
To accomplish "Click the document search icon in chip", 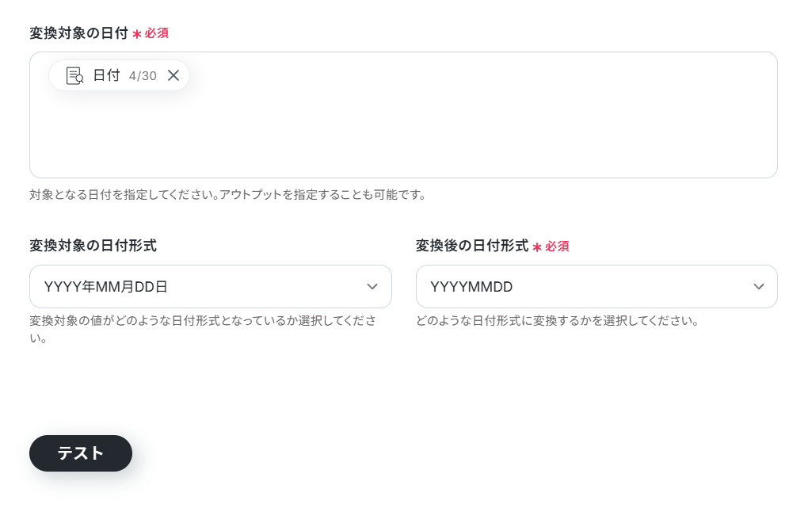I will (x=75, y=75).
